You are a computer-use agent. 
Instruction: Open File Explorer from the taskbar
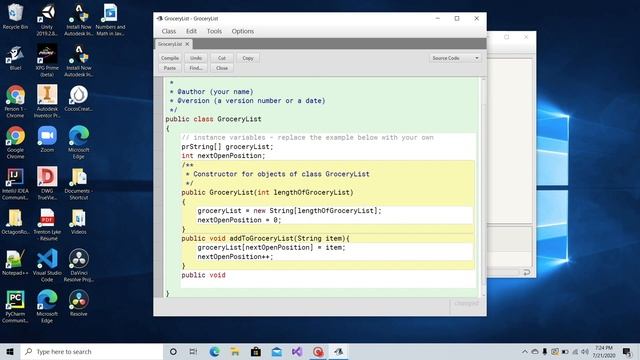[x=235, y=351]
